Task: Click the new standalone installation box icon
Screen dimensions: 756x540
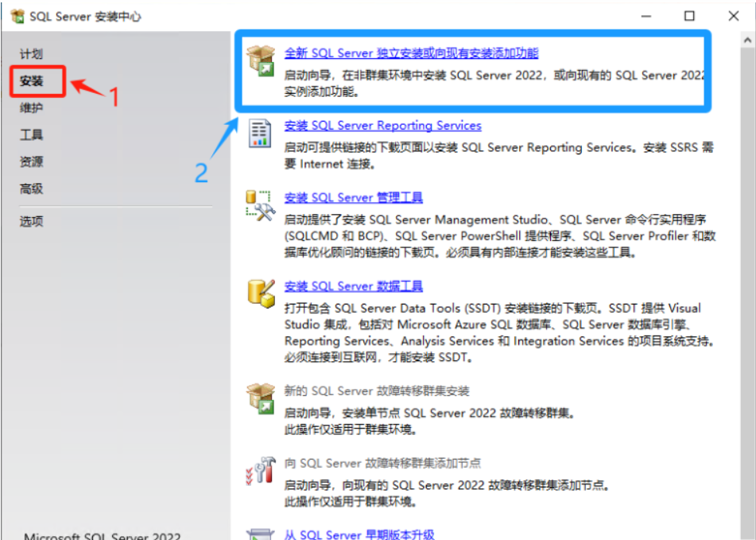Action: coord(261,60)
